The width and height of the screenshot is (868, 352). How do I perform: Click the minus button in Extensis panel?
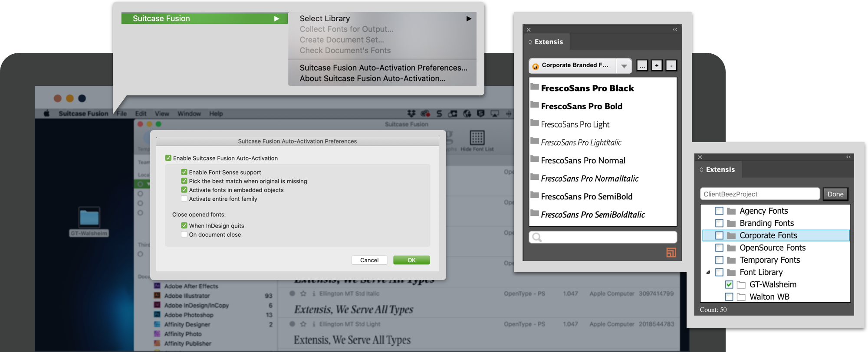[671, 65]
